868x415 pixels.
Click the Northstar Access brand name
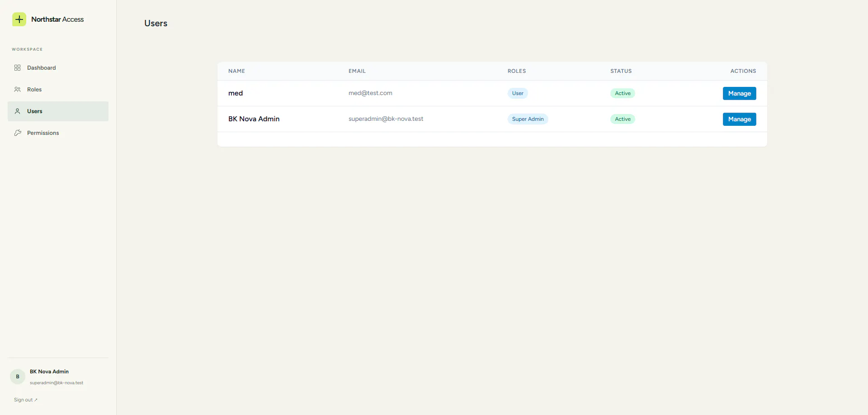coord(57,19)
